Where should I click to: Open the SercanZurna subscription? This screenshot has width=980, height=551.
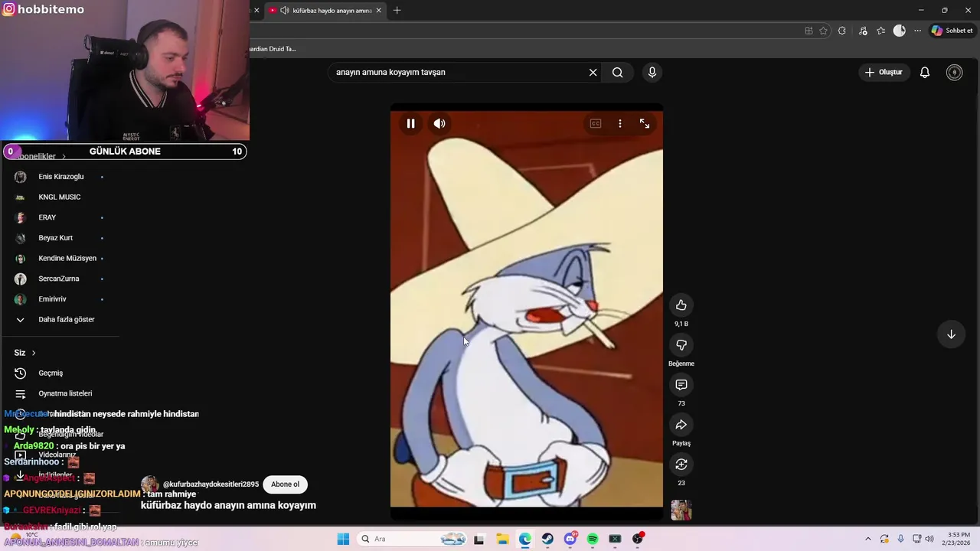pos(59,279)
